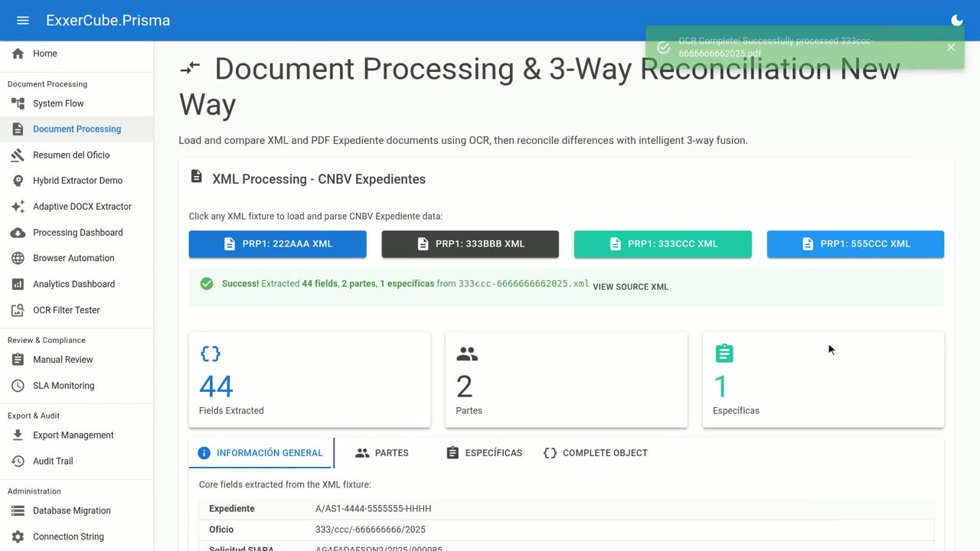Viewport: 980px width, 551px height.
Task: Click the Audit Trail history icon
Action: click(x=18, y=461)
